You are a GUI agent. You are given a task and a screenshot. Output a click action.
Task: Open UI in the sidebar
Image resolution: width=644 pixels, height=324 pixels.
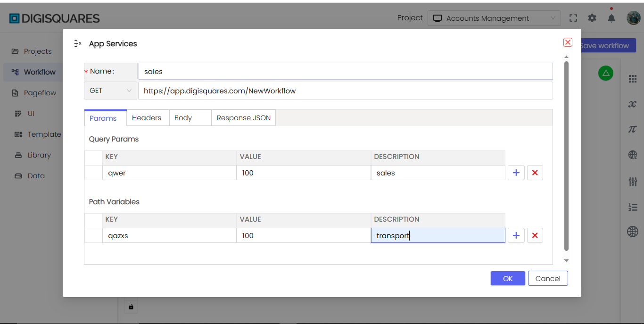(25, 114)
